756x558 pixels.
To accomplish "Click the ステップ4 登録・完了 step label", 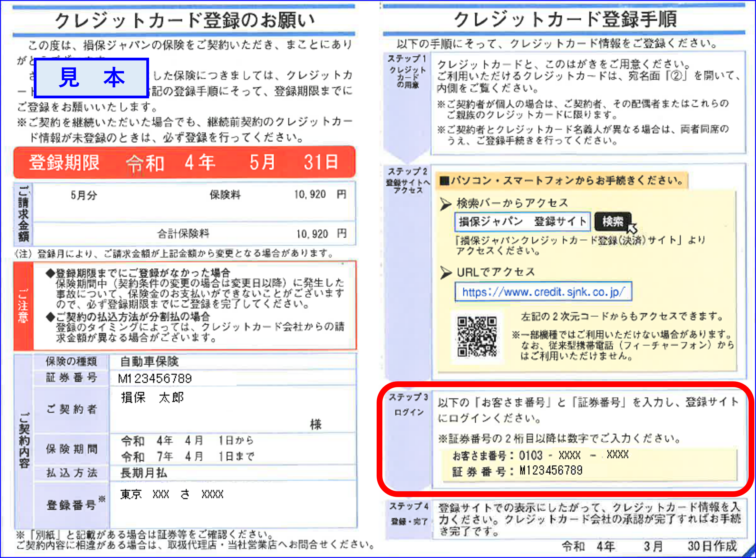I will click(x=409, y=514).
